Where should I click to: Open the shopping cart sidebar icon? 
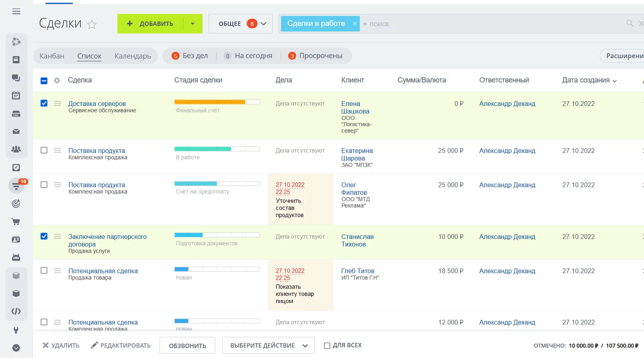(16, 222)
